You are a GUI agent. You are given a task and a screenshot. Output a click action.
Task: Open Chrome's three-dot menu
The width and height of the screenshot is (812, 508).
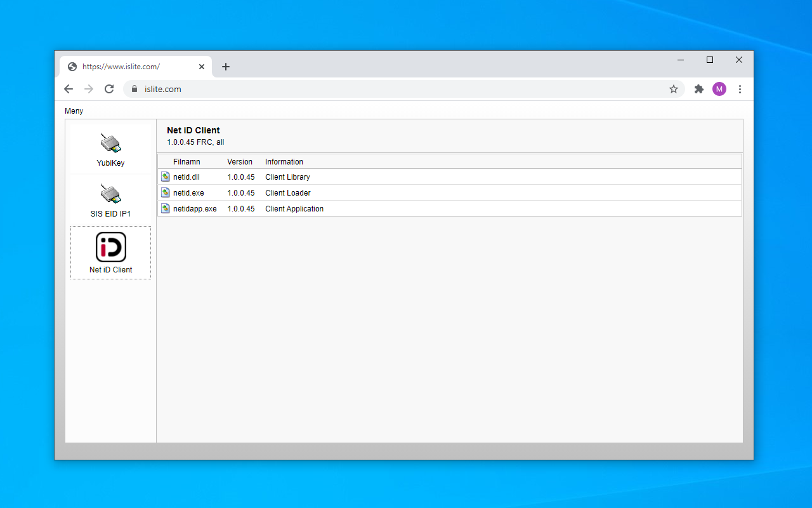click(x=740, y=89)
